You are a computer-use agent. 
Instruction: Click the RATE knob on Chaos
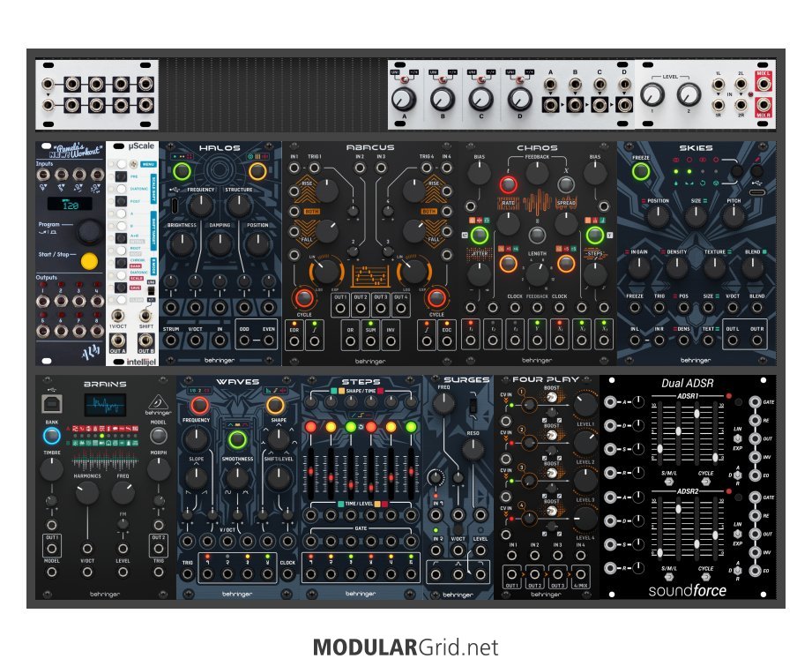click(508, 224)
